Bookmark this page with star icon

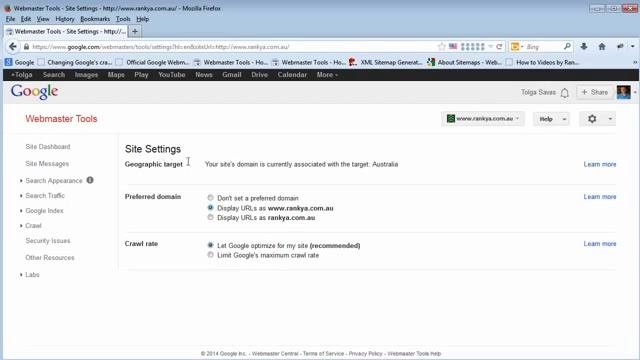click(x=442, y=47)
